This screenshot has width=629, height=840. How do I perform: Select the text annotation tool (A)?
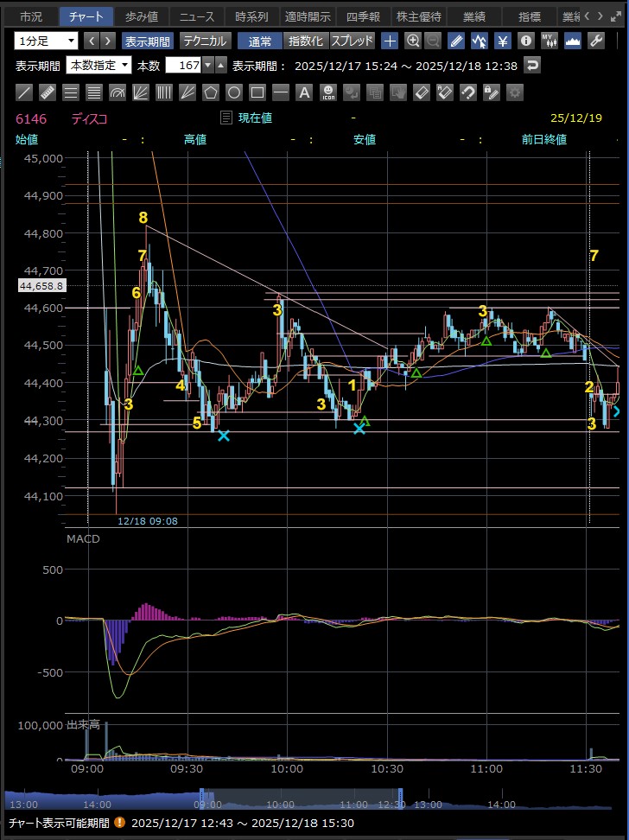tap(303, 92)
